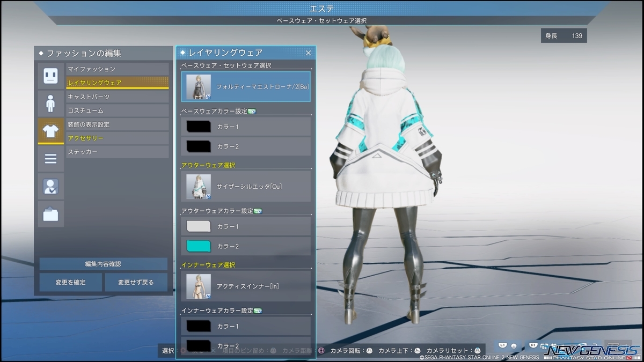Select レイヤリングウェア menu entry
The height and width of the screenshot is (362, 644).
tap(118, 83)
